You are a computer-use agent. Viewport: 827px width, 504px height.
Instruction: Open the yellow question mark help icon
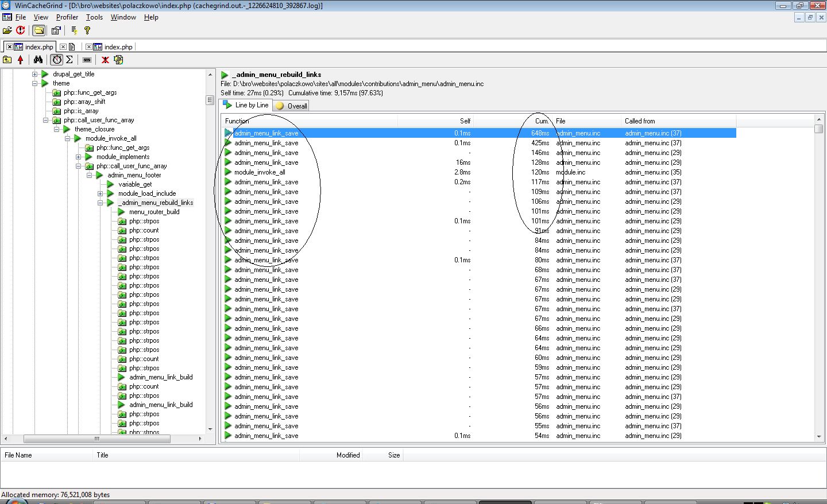87,30
